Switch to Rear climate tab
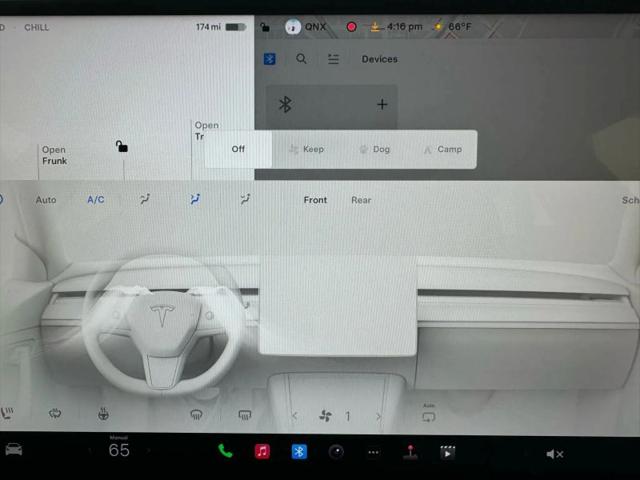 361,200
